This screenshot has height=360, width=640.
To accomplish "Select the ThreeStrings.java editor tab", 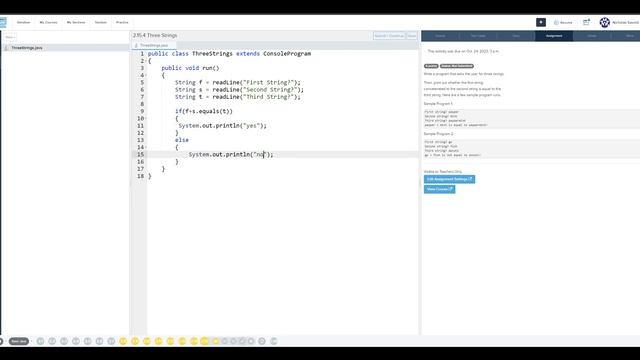I will [154, 45].
